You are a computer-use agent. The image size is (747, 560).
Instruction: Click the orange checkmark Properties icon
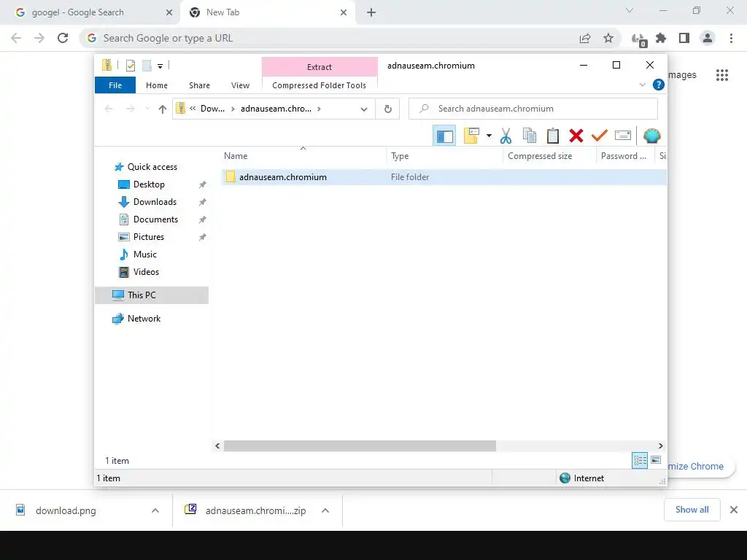(x=599, y=136)
